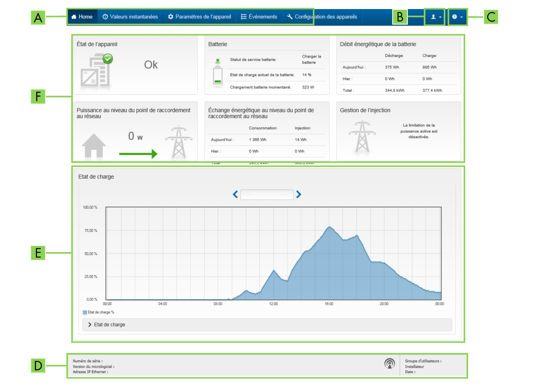This screenshot has width=535, height=392.
Task: Click the '14 %' battery charge value
Action: (x=306, y=75)
